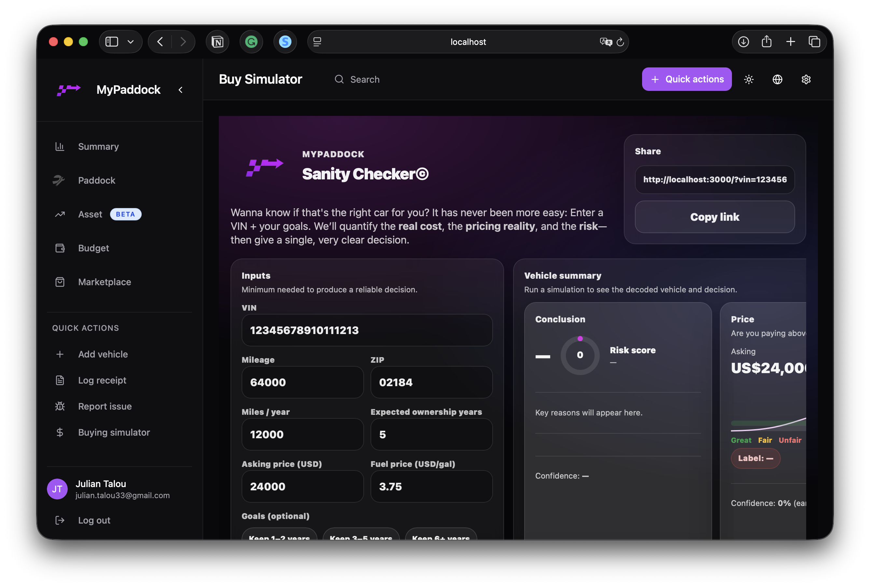The height and width of the screenshot is (588, 870).
Task: Click into the VIN input field
Action: pyautogui.click(x=367, y=330)
